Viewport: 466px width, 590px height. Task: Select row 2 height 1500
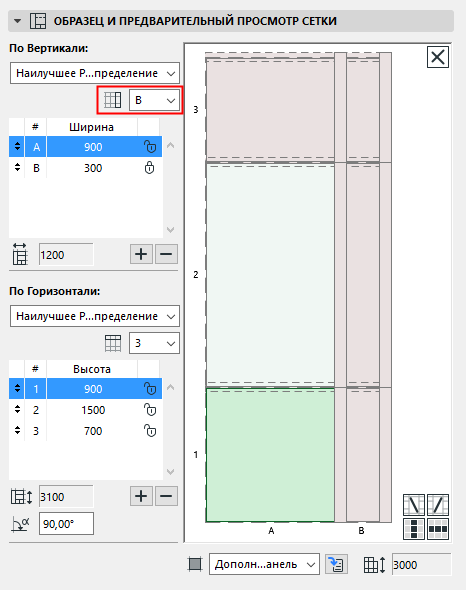(85, 410)
